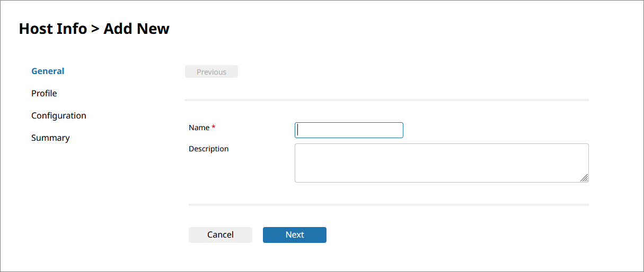Click the Add New heading text
This screenshot has height=272, width=644.
point(136,29)
